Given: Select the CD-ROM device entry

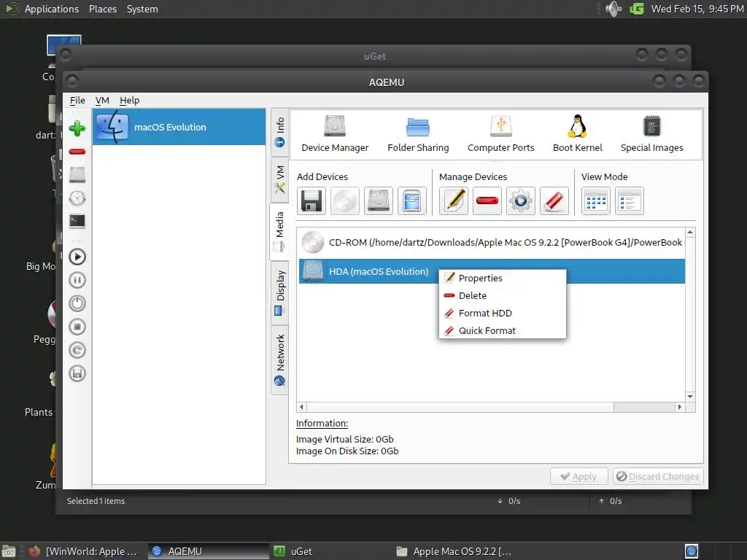Looking at the screenshot, I should (492, 242).
